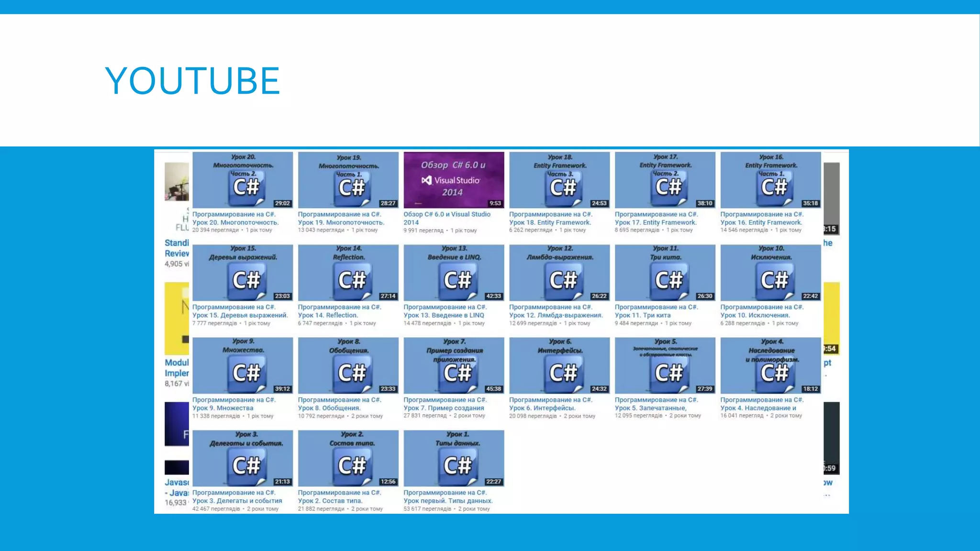Open the Урок 7 Пример создания приложения thumbnail
Screen dimensions: 980x551
[454, 365]
